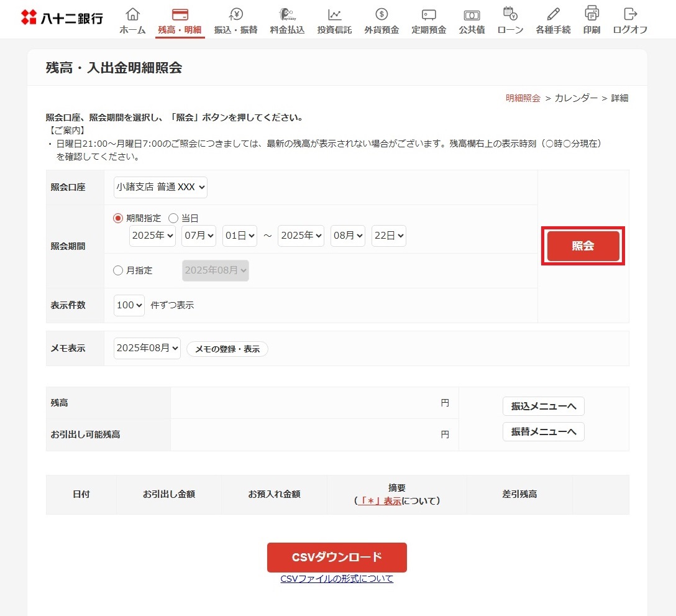
Task: Select the 期間指定 radio button
Action: click(118, 218)
